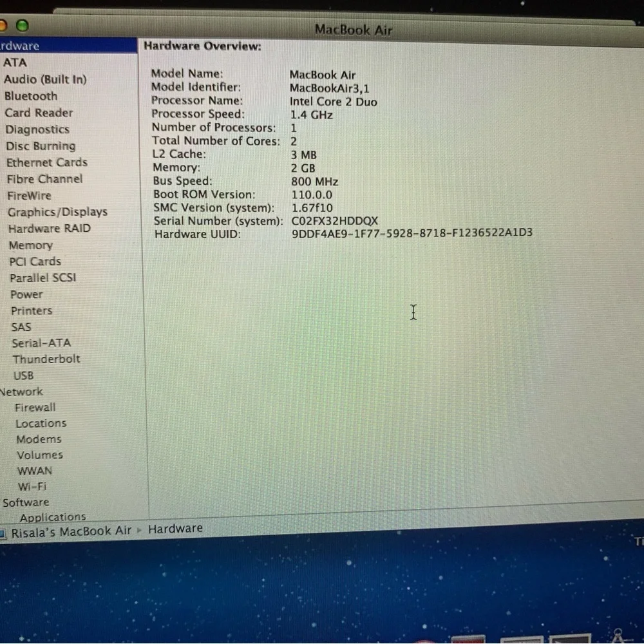This screenshot has width=644, height=644.
Task: Click the serial number C02FX32HDDQX
Action: pyautogui.click(x=334, y=220)
